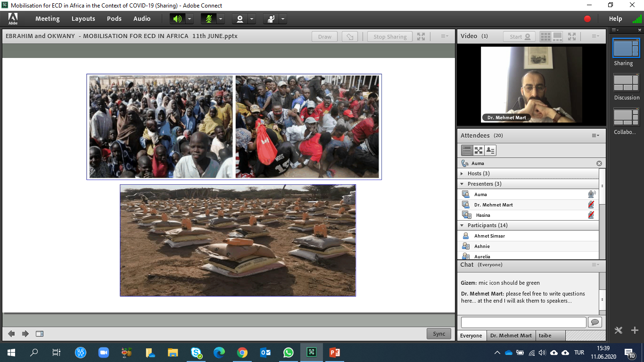The image size is (644, 362).
Task: Open the raise hand status dropdown arrow
Action: tap(283, 19)
